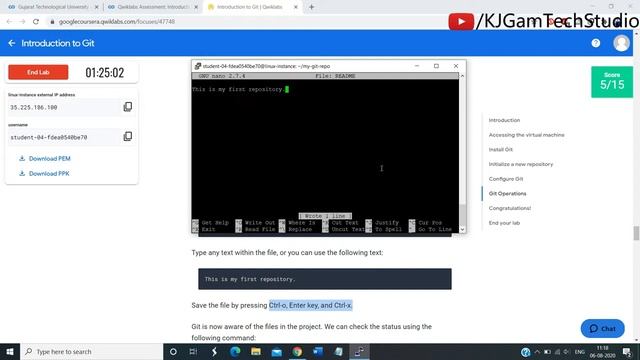640x360 pixels.
Task: Go to Install Git section
Action: [x=500, y=149]
